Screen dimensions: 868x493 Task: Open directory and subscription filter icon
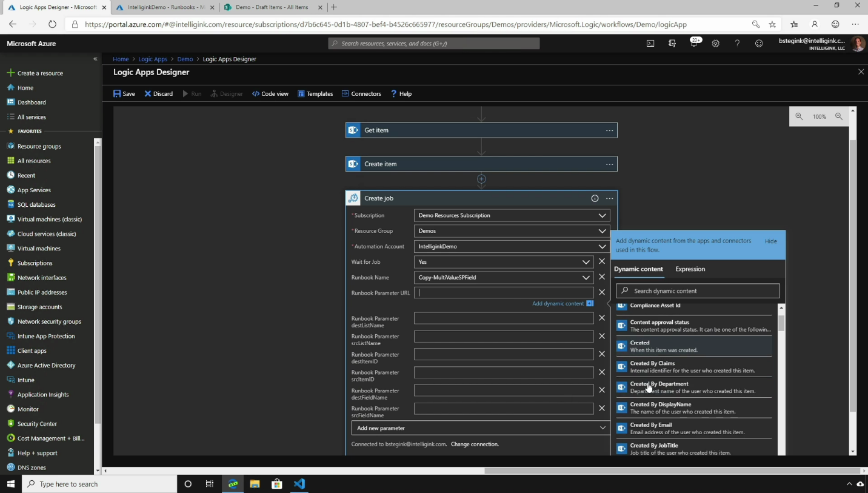point(672,43)
